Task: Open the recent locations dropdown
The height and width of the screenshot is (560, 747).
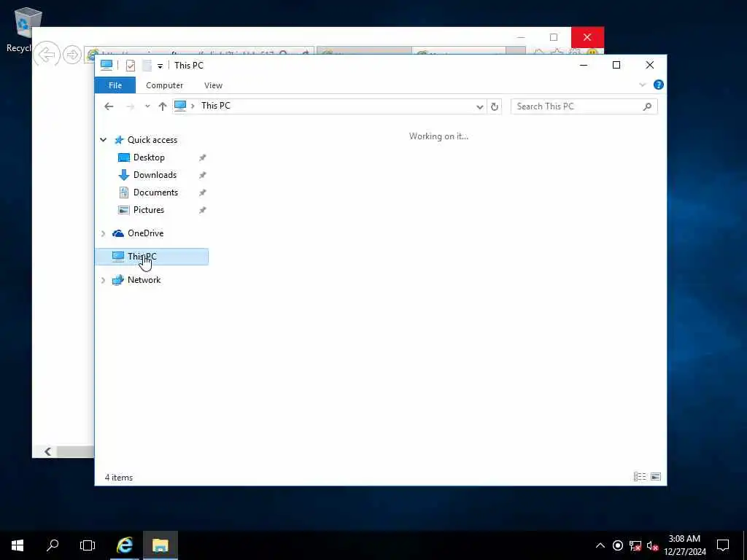Action: pyautogui.click(x=147, y=106)
